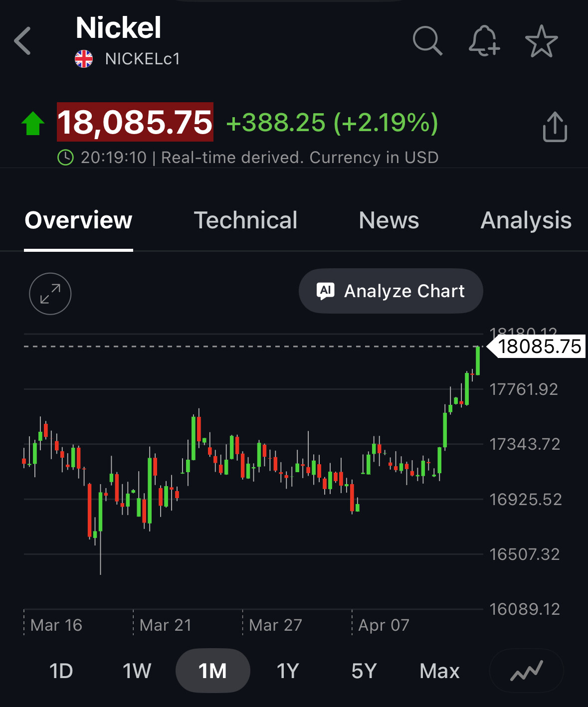Image resolution: width=588 pixels, height=707 pixels.
Task: Expand the chart to fullscreen
Action: [50, 294]
